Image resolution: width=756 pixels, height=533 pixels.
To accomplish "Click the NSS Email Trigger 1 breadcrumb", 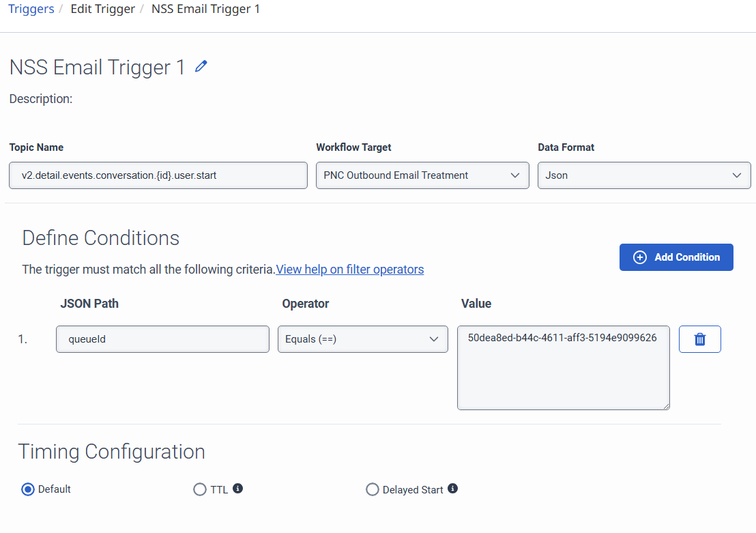I will 205,10.
